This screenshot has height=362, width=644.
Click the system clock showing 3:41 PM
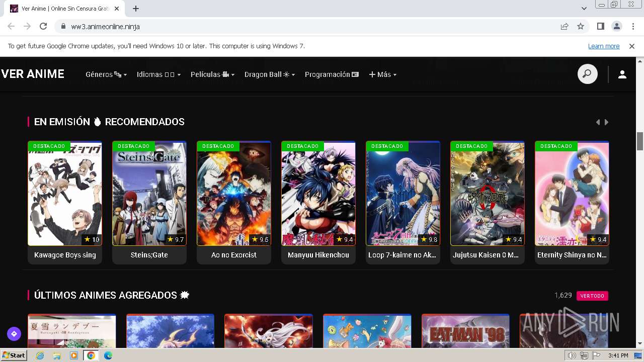(x=618, y=355)
